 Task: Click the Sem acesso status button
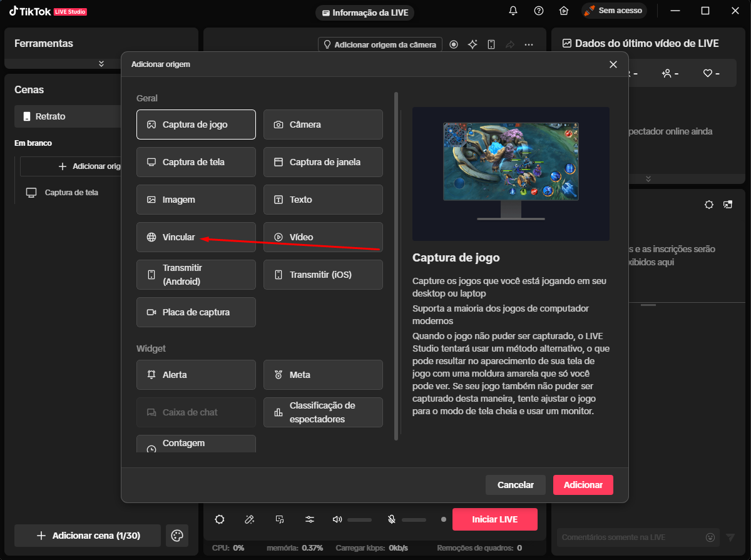point(614,11)
